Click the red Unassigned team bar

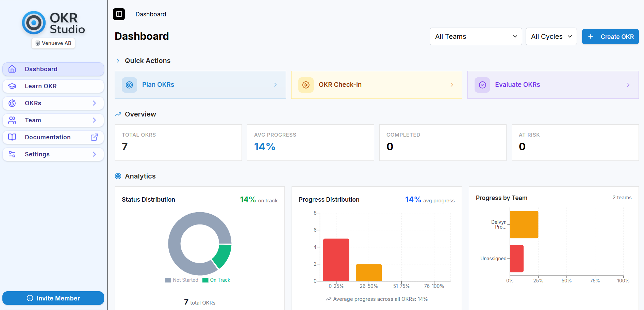517,259
